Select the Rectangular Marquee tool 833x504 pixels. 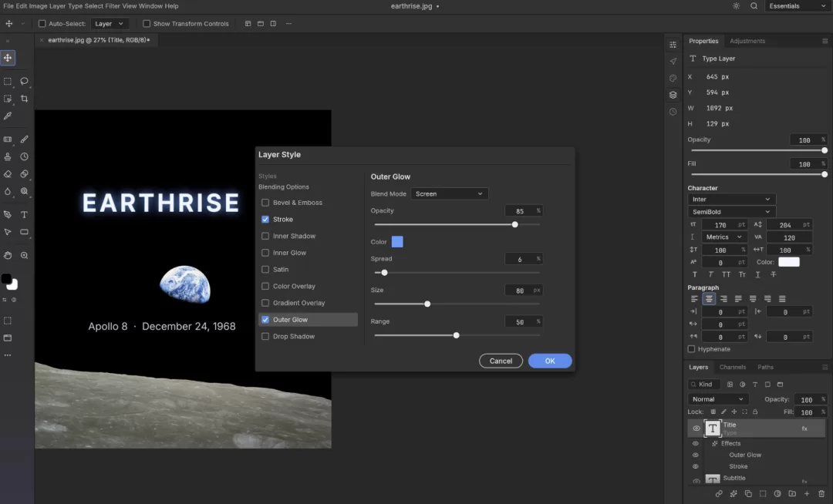coord(8,81)
